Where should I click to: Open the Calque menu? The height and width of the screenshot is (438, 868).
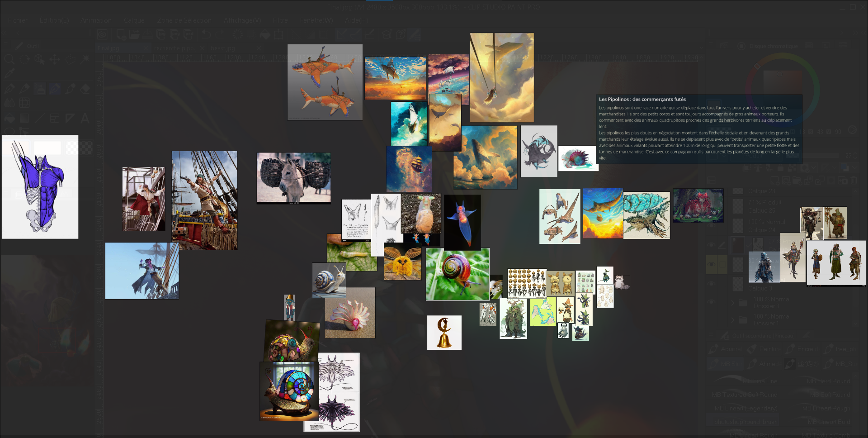134,20
